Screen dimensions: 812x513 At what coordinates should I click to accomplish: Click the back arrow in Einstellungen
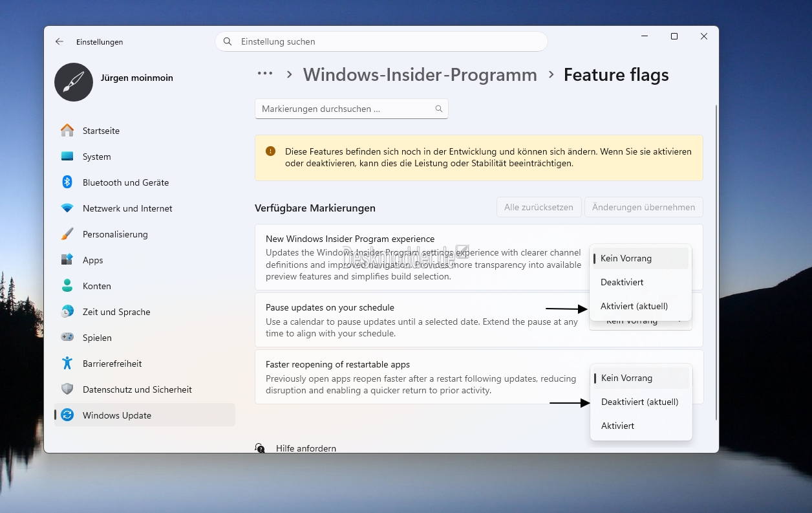point(59,41)
